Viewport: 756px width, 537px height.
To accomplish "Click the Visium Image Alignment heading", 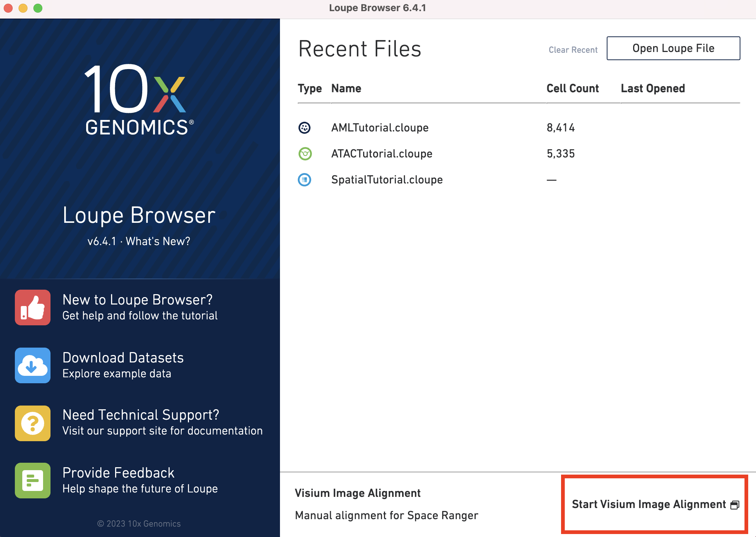I will (358, 493).
